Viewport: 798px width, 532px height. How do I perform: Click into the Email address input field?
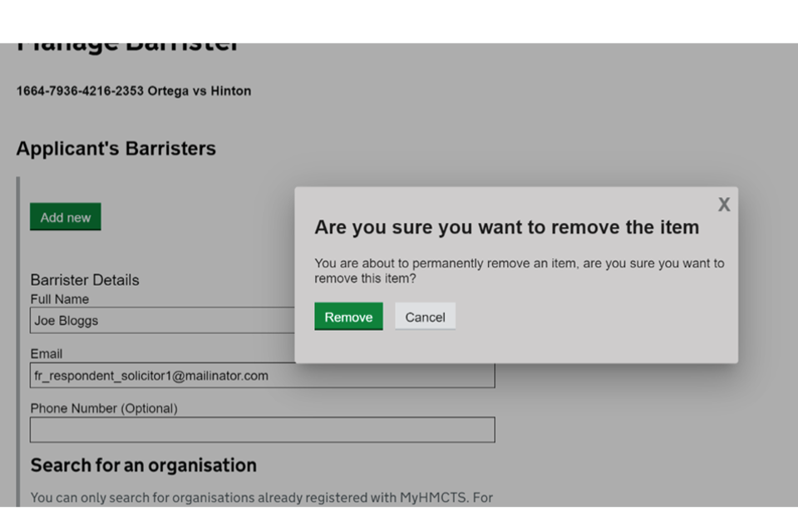point(262,376)
